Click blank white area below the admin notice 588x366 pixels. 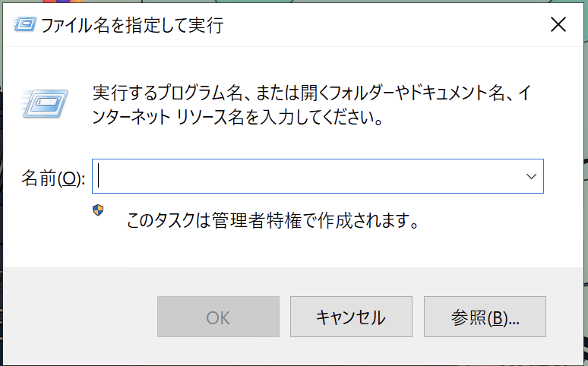(x=292, y=249)
